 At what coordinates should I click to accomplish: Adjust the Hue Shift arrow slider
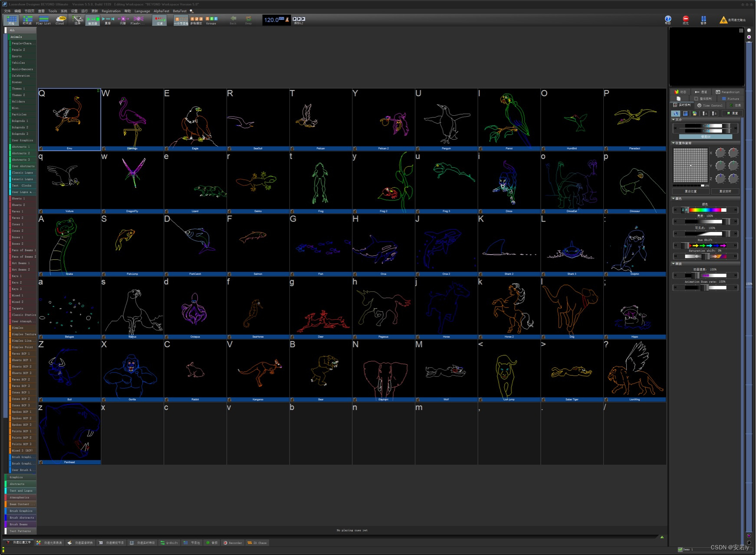pyautogui.click(x=705, y=245)
